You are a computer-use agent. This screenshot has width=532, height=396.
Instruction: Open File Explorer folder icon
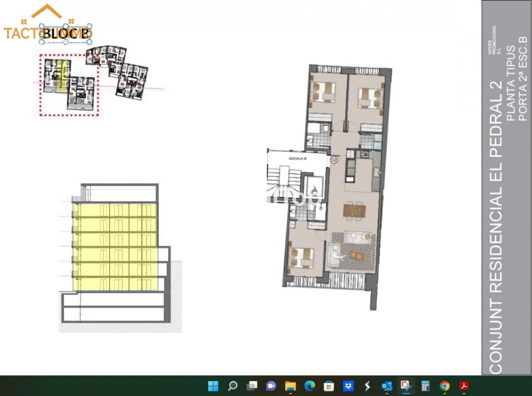[290, 386]
